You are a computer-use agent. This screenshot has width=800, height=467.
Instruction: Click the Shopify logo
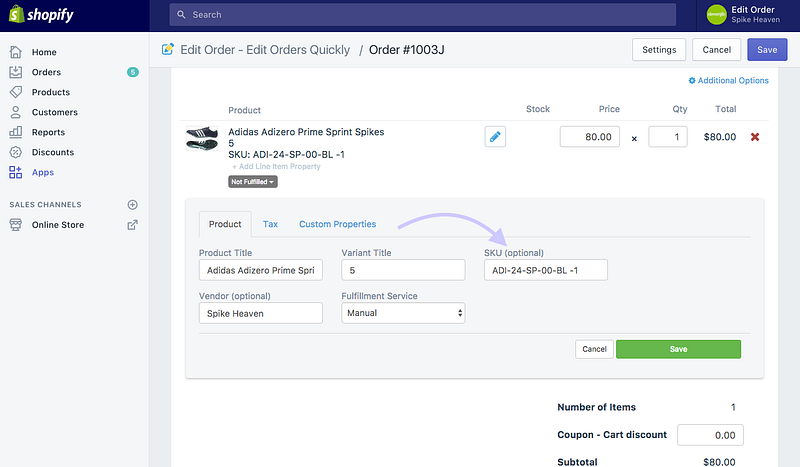[41, 14]
